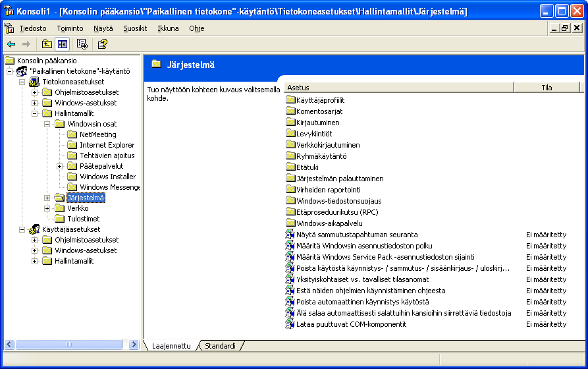This screenshot has width=588, height=369.
Task: Switch to the Laajennettu tab
Action: point(171,346)
